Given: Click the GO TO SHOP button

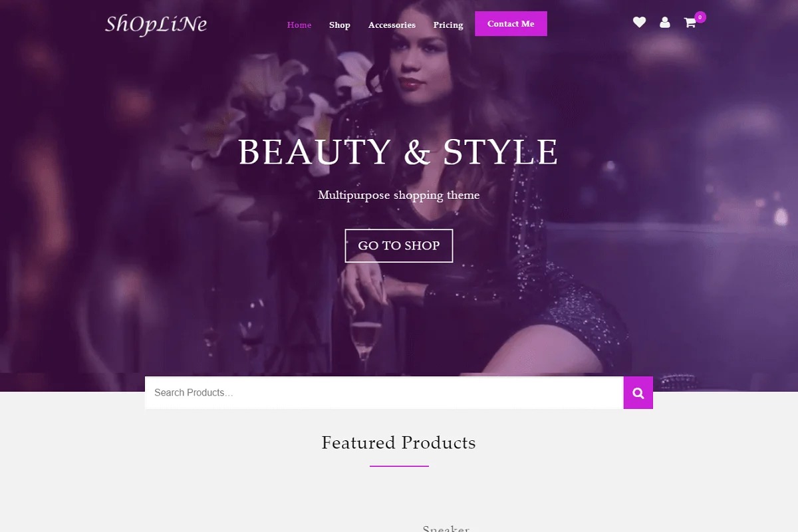Looking at the screenshot, I should (399, 245).
